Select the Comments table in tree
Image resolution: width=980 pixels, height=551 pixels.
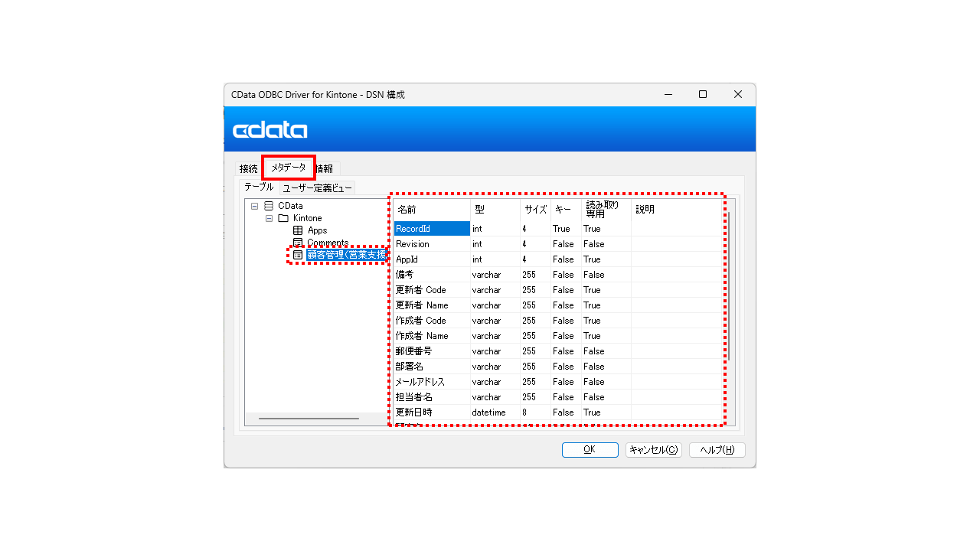pos(328,243)
